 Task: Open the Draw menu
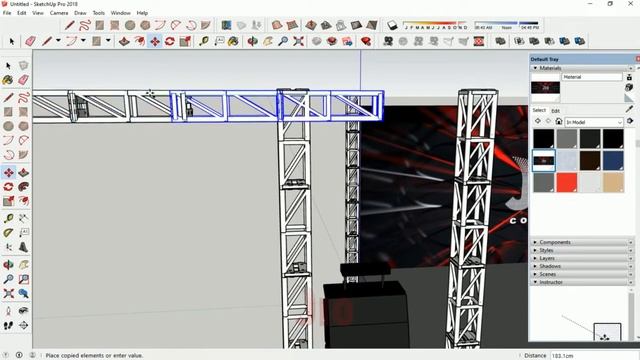pyautogui.click(x=80, y=13)
